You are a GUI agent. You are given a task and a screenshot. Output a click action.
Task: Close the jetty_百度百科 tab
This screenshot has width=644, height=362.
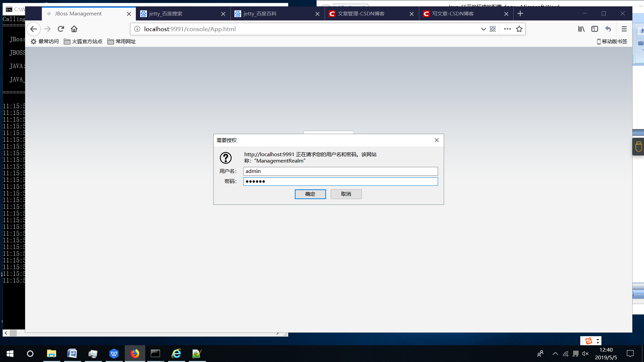(x=317, y=14)
